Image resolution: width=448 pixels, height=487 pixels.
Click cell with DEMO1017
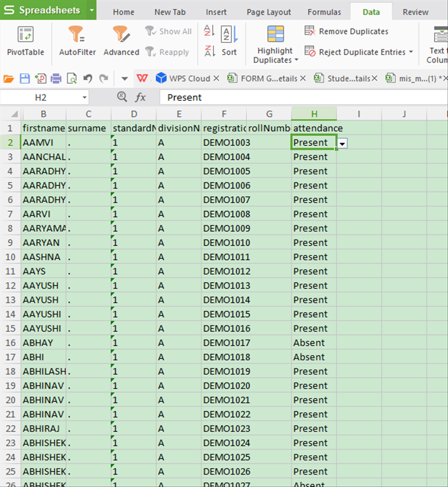click(x=224, y=343)
